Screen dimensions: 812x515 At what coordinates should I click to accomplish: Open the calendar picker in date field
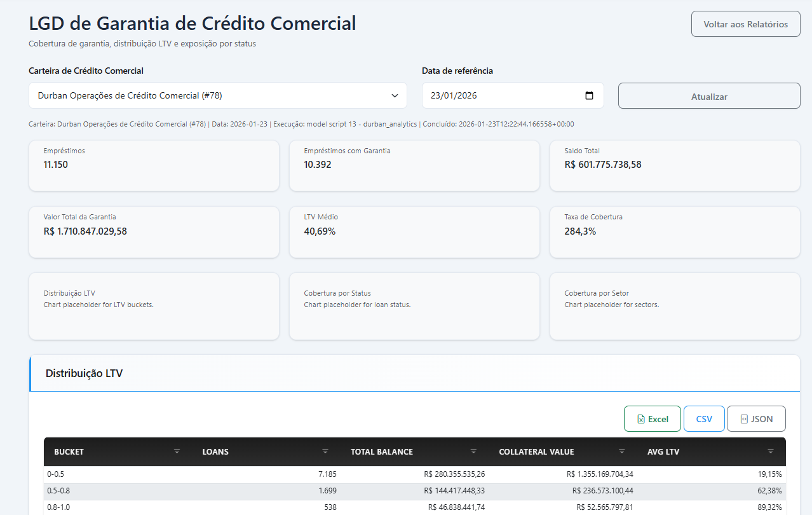(589, 95)
